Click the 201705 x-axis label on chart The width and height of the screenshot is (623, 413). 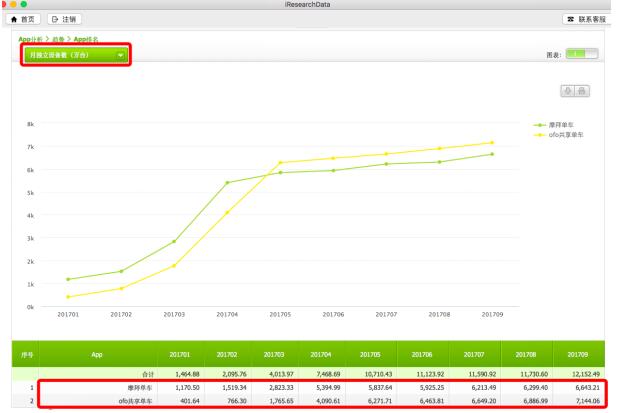coord(280,314)
